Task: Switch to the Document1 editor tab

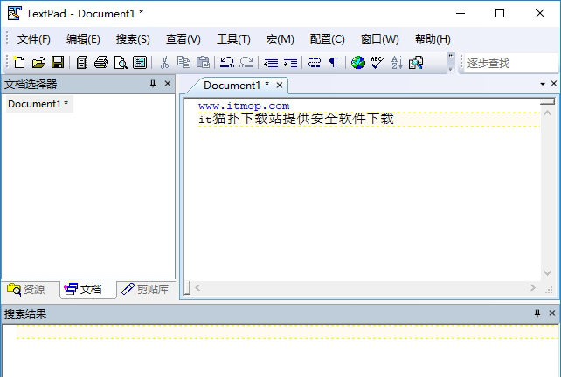Action: (x=236, y=85)
